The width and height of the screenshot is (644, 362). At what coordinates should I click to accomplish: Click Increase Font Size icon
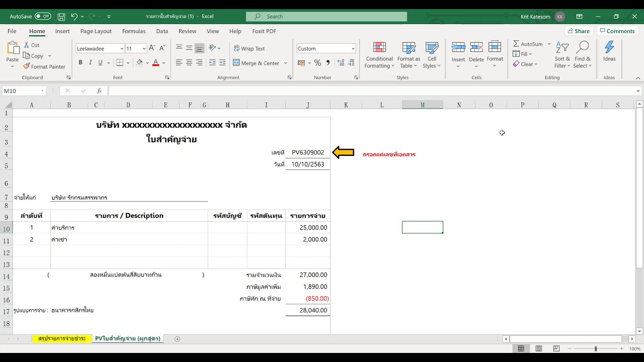pos(152,48)
